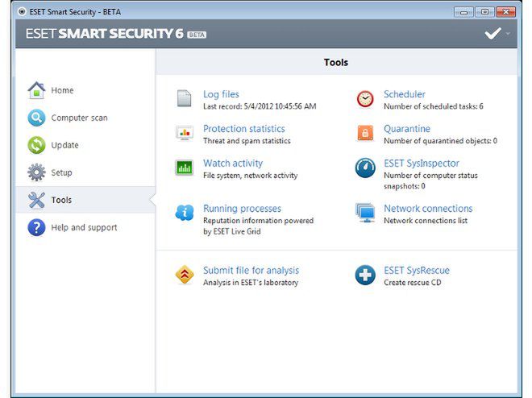532x398 pixels.
Task: Click the green Watch activity icon
Action: 185,167
